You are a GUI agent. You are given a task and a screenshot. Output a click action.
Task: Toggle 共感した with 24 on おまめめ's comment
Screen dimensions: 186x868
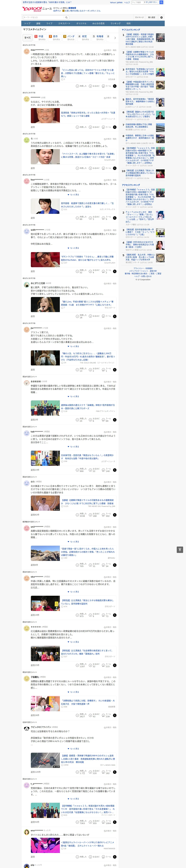pos(81,420)
